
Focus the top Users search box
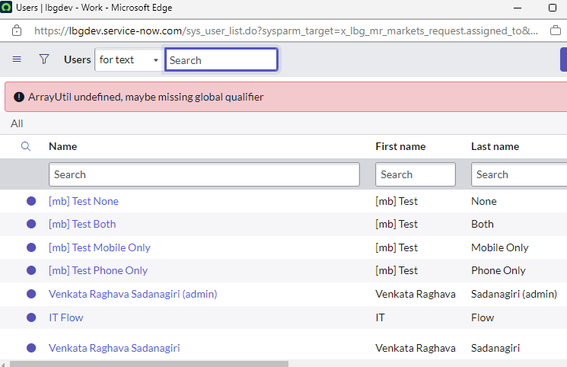(x=221, y=60)
